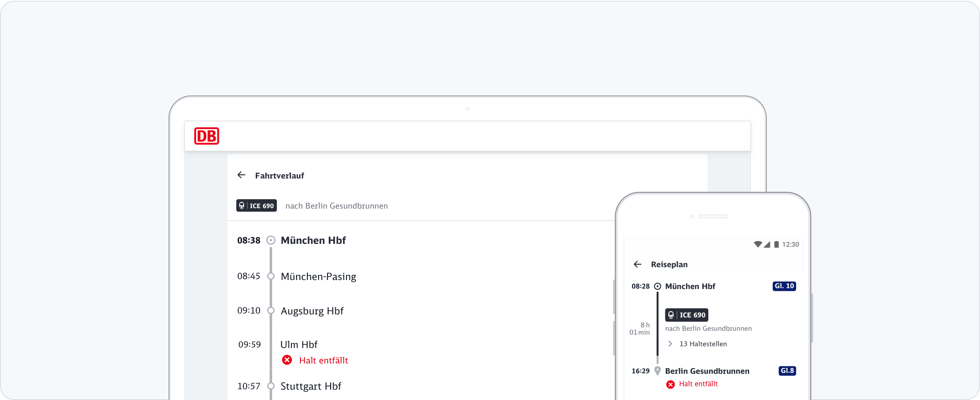The width and height of the screenshot is (980, 400).
Task: Tap Berlin Gesundbrunnen station on phone
Action: pyautogui.click(x=707, y=371)
